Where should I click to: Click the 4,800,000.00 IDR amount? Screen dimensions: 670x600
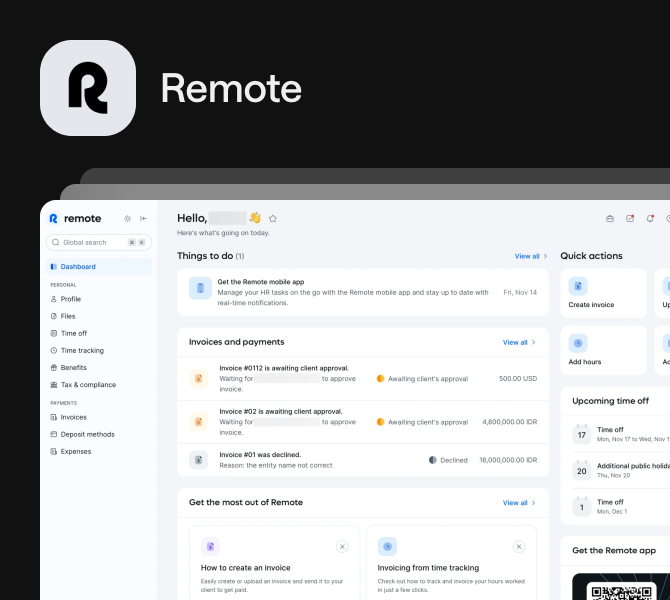pyautogui.click(x=510, y=422)
